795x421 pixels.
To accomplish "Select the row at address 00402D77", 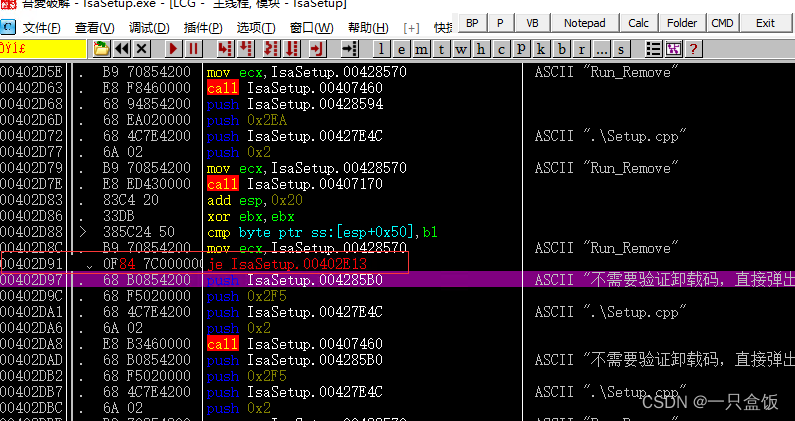I will 398,152.
